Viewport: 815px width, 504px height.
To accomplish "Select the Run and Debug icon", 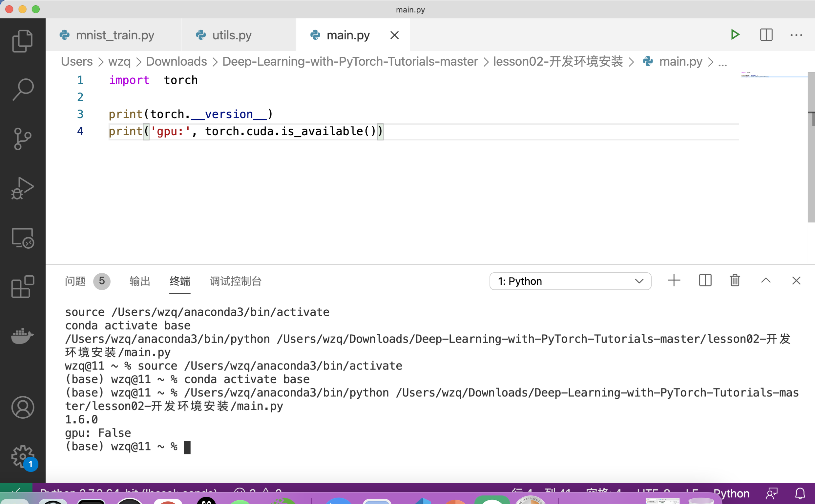I will tap(23, 189).
